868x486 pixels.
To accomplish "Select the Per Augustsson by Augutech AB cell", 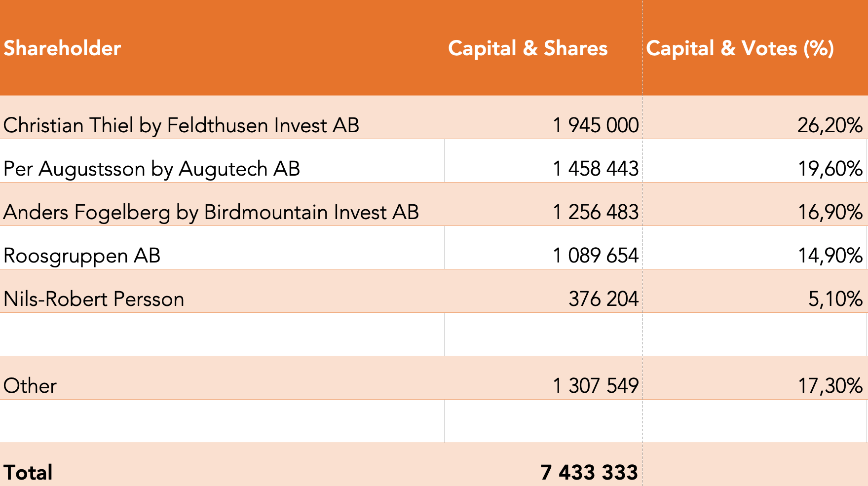I will [x=151, y=169].
